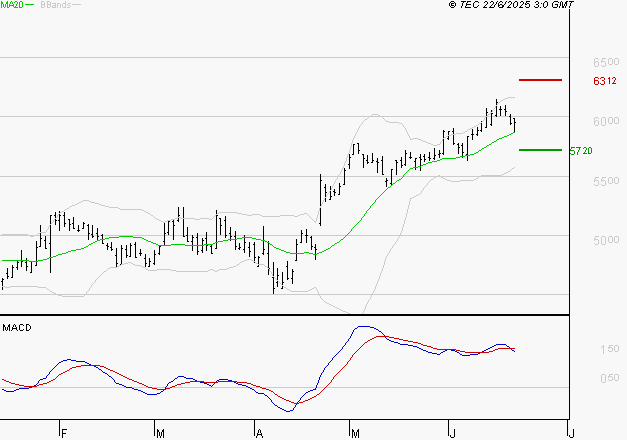Click the F month label on time axis
This screenshot has height=440, width=627.
(63, 433)
